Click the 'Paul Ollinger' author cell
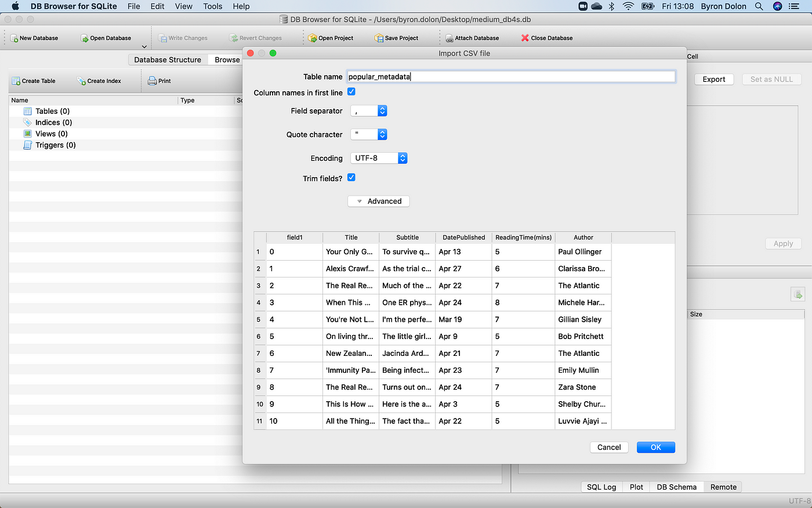The image size is (812, 508). (x=583, y=252)
